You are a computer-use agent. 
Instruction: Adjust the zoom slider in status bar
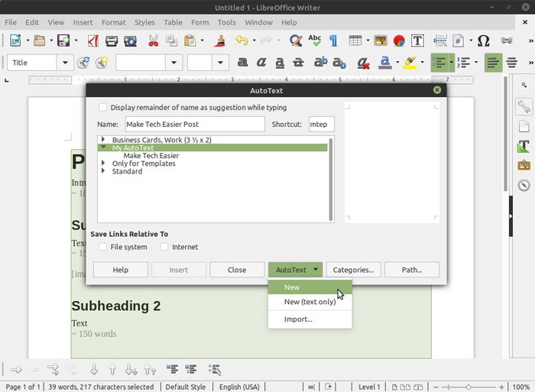coord(469,387)
